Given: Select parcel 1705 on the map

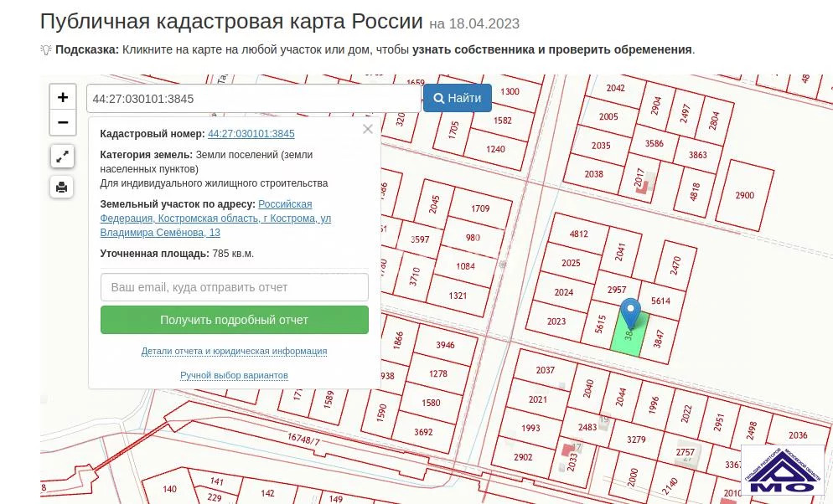Looking at the screenshot, I should 453,130.
